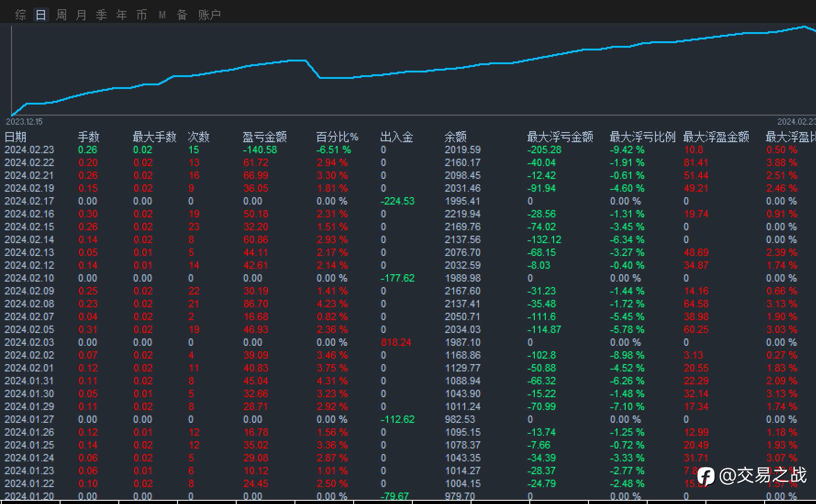
Task: Click withdrawal amount -112.62
Action: click(398, 420)
